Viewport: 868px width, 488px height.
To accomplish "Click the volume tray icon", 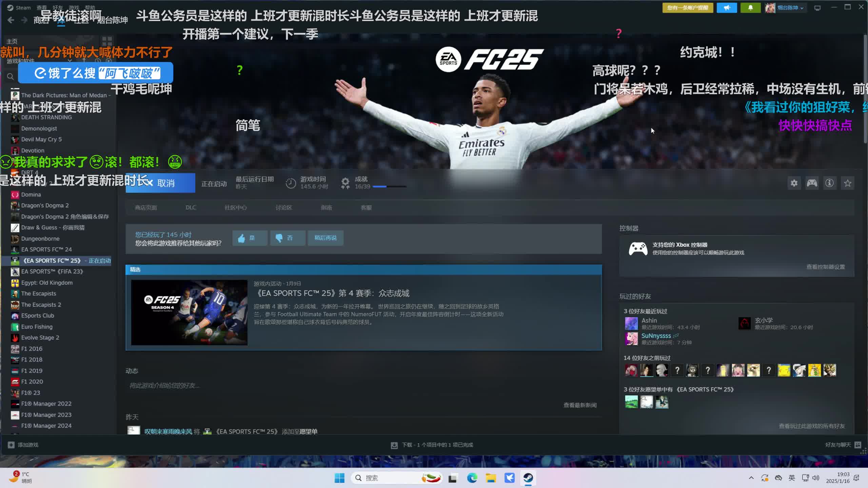I will click(x=816, y=478).
